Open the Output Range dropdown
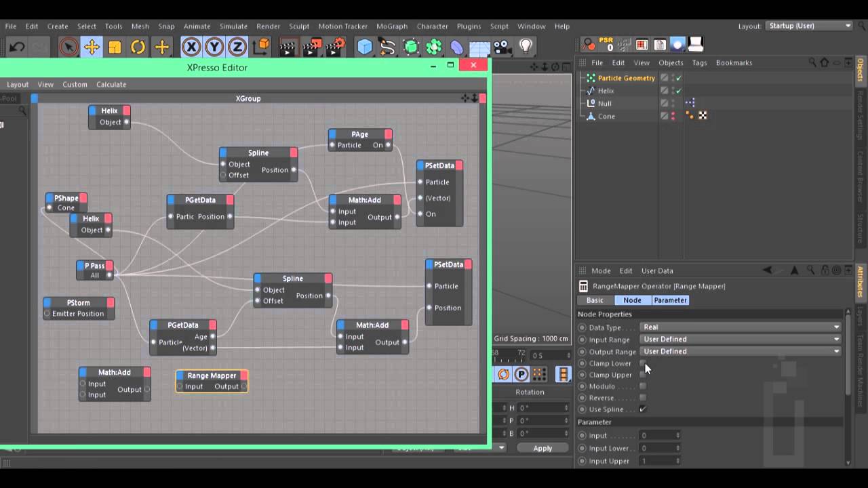Screen dimensions: 868x488 [741, 351]
